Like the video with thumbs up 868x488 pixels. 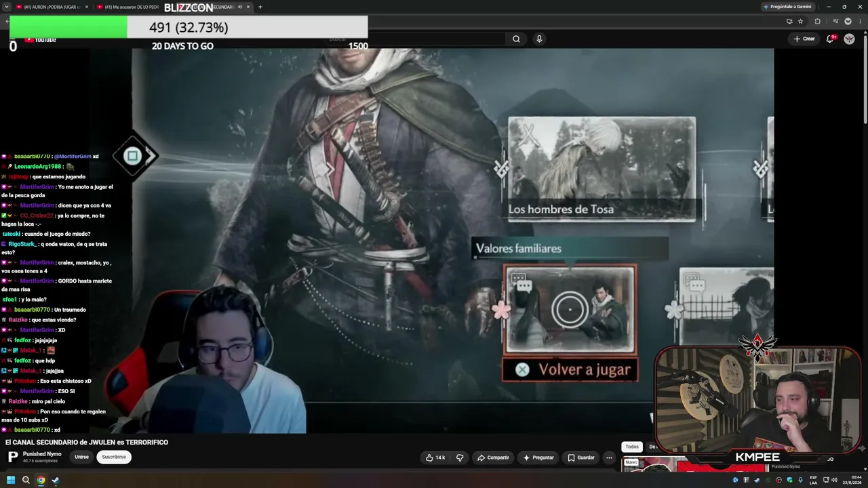coord(435,457)
